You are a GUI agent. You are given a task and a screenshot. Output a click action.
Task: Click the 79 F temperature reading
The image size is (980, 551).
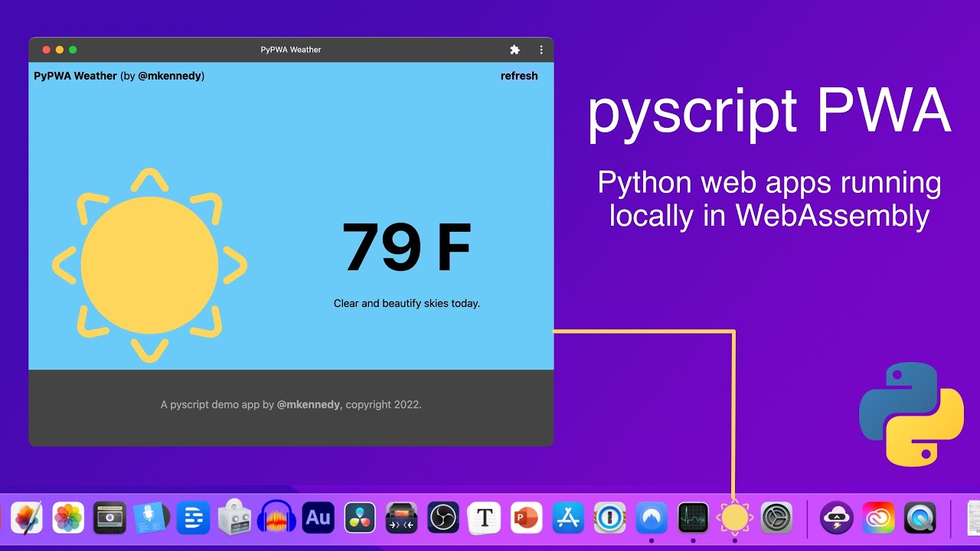tap(407, 247)
